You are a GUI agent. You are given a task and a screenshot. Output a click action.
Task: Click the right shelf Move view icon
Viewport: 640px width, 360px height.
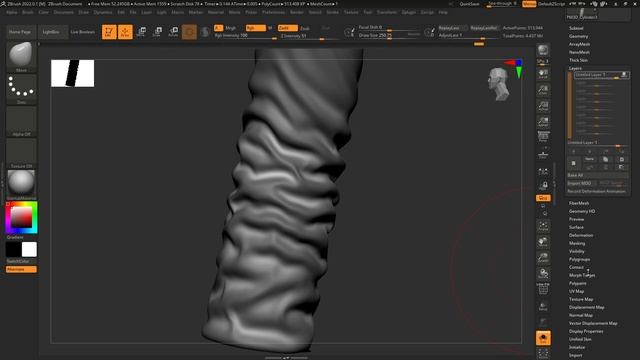point(543,242)
